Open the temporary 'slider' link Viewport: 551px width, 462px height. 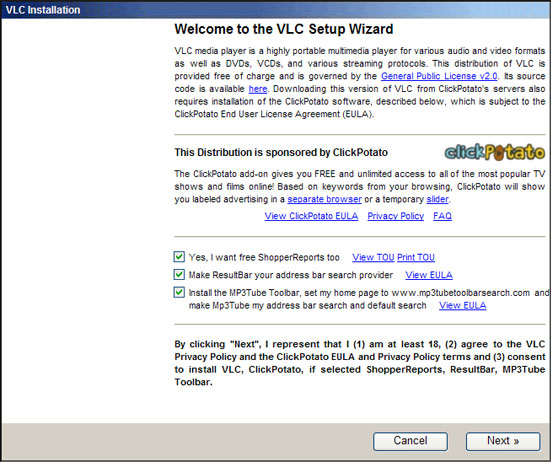437,199
